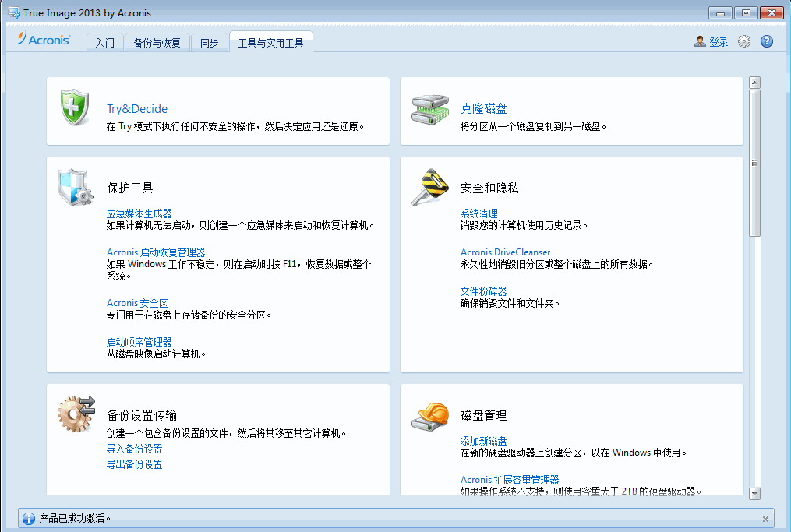Click the 专门用于在磁盘上存储备份的安全分区 description
This screenshot has height=532, width=791.
(x=189, y=315)
